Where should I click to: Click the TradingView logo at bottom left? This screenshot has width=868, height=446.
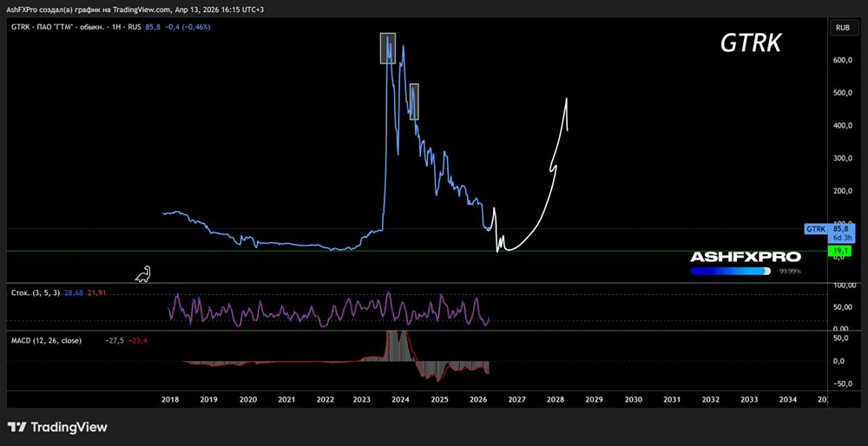click(x=57, y=427)
